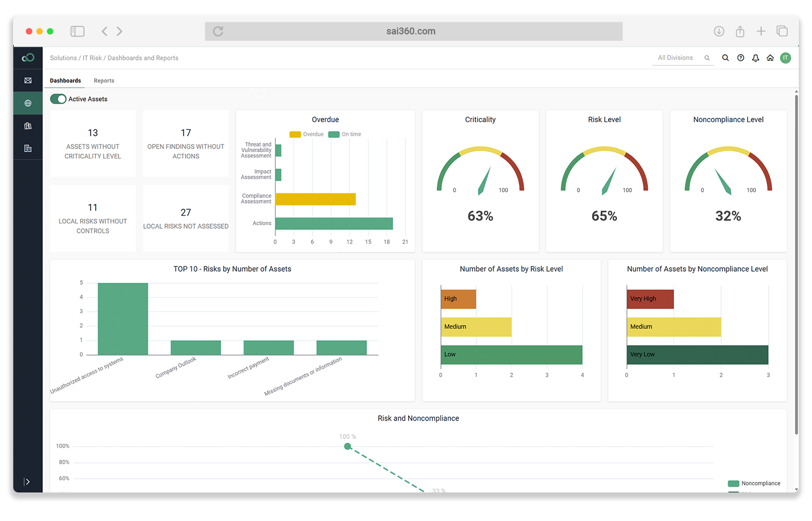Open the library books sidebar icon
Screen dimensions: 812x521
[x=28, y=126]
